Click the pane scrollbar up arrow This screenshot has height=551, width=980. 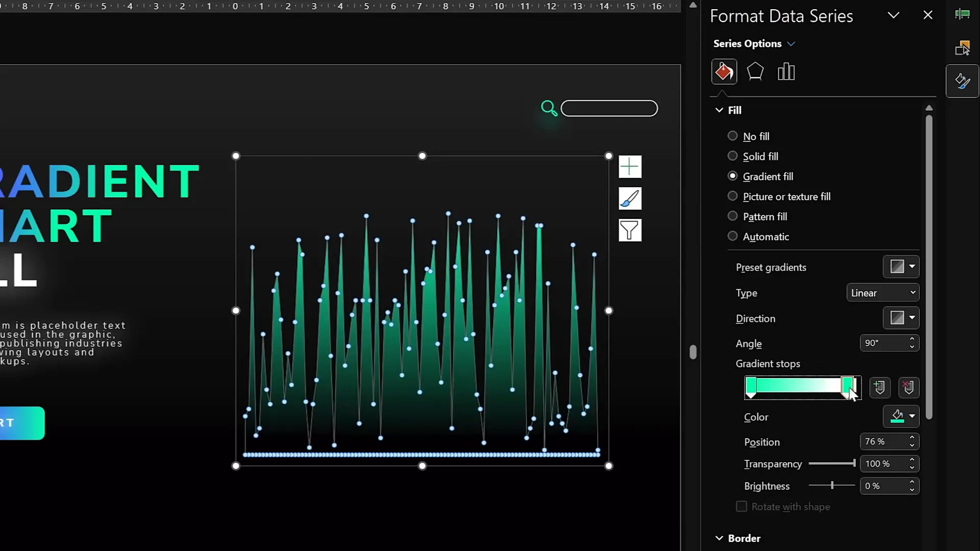(x=929, y=108)
